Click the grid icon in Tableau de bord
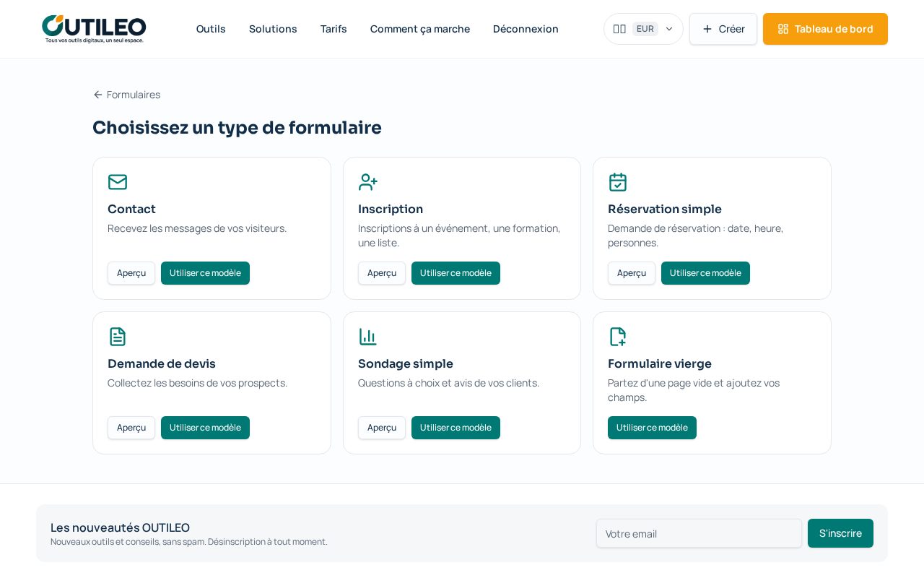 pyautogui.click(x=783, y=29)
